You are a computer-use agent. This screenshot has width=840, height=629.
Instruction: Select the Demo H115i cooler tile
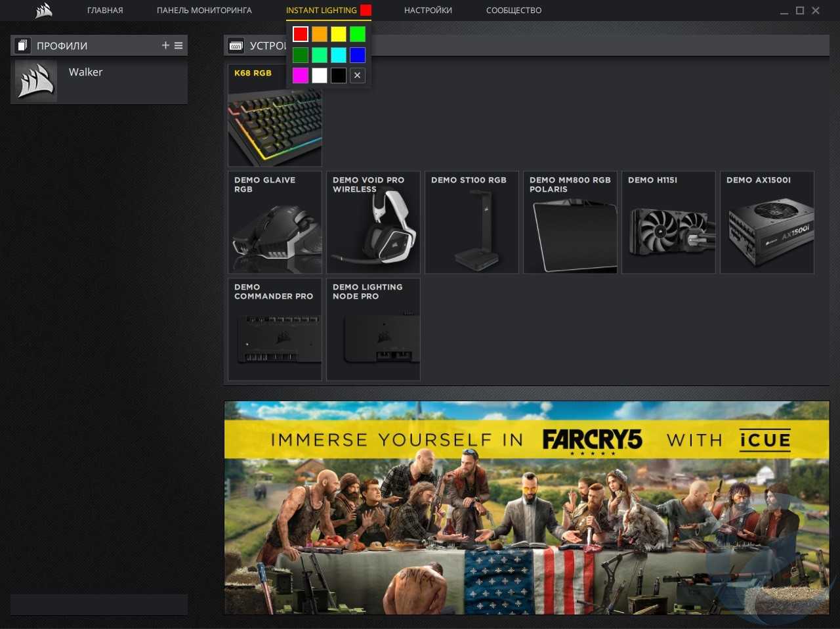pos(668,223)
